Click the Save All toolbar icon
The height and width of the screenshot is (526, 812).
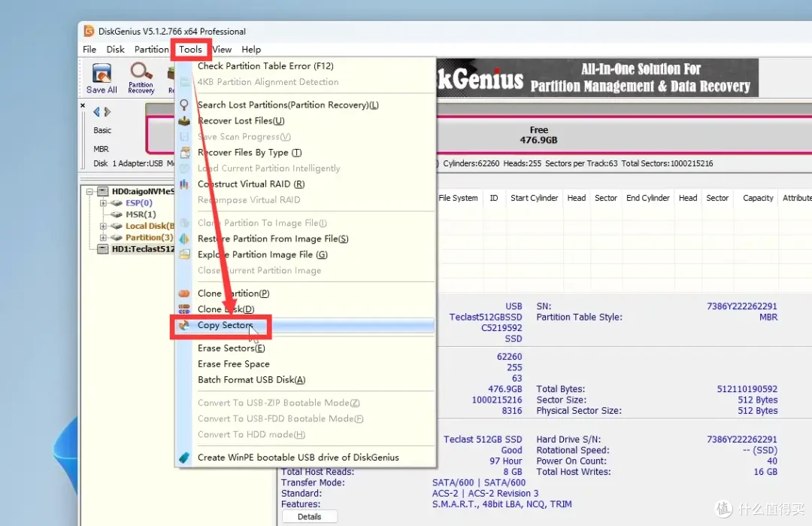pos(101,78)
